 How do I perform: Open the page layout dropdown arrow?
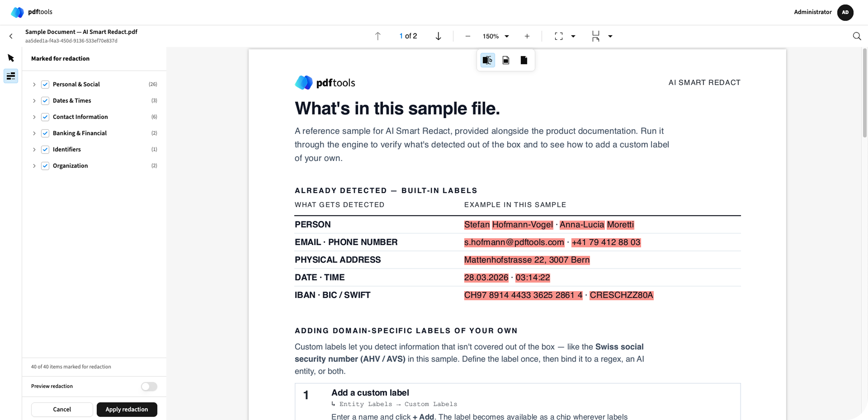(610, 36)
